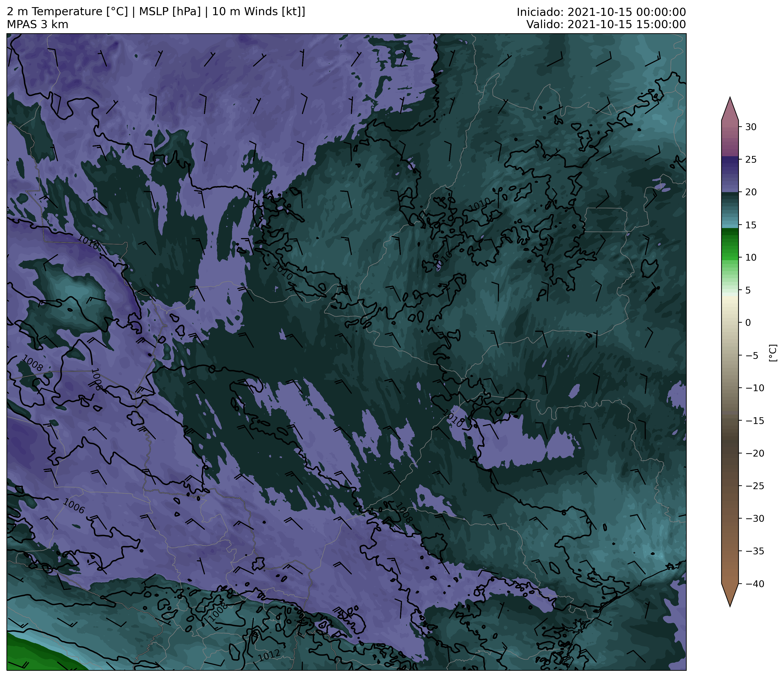784x677 pixels.
Task: Click the colorbar tick label −15
Action: tap(755, 421)
